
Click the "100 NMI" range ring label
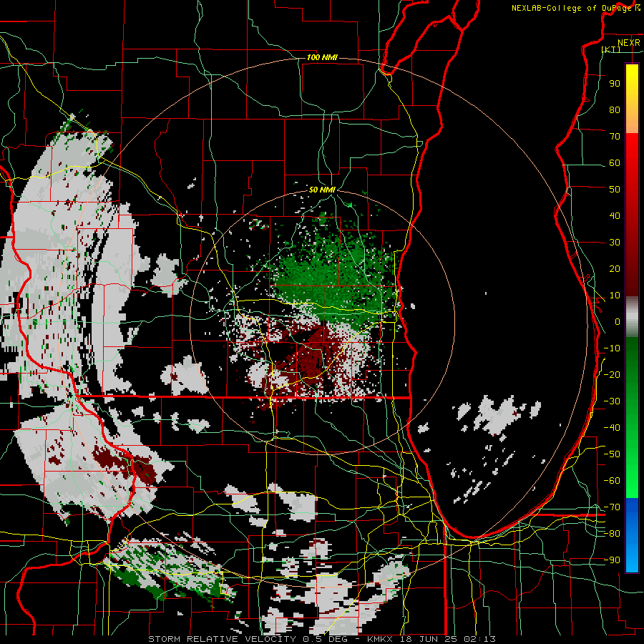[x=322, y=57]
